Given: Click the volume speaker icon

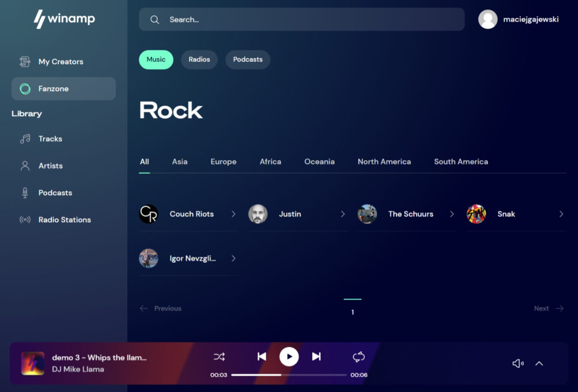Looking at the screenshot, I should coord(518,364).
